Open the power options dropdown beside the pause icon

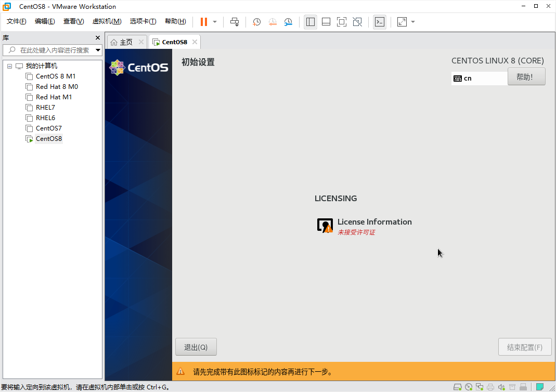[215, 22]
